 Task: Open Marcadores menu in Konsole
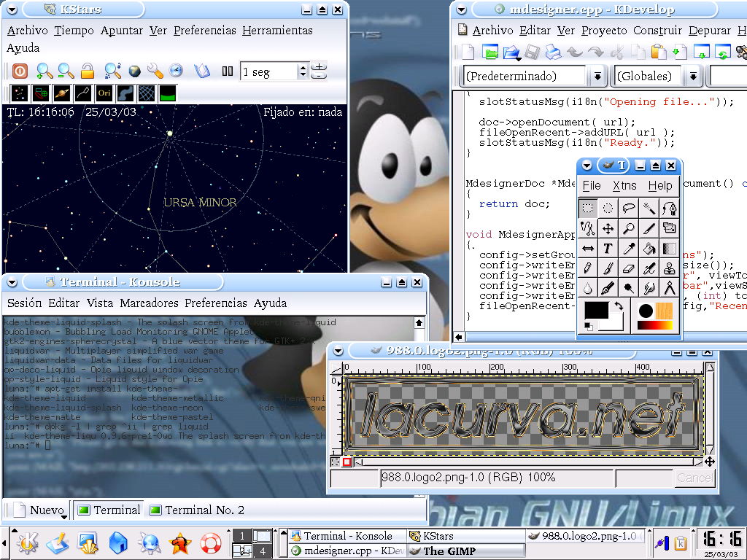pyautogui.click(x=149, y=303)
